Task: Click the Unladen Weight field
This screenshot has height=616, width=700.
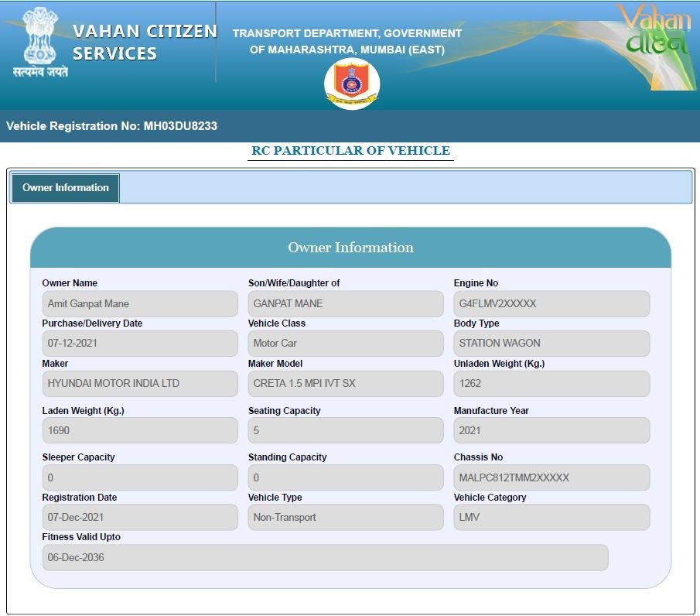Action: [551, 384]
